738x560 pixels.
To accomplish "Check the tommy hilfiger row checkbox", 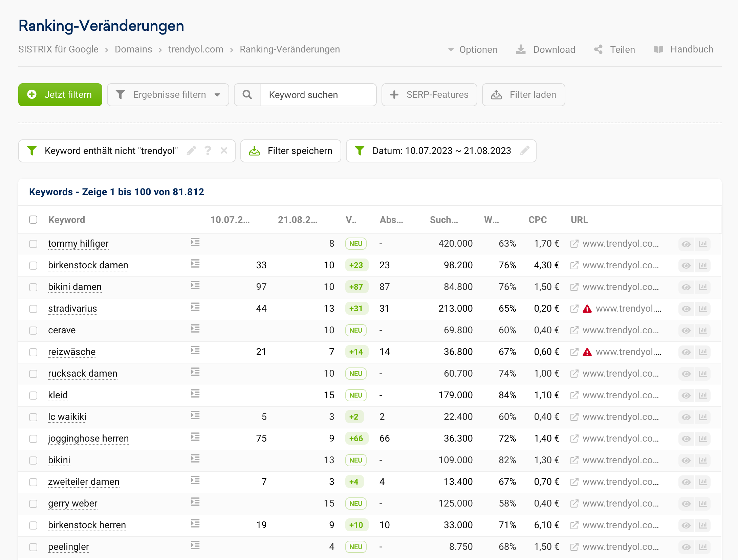I will [x=33, y=244].
